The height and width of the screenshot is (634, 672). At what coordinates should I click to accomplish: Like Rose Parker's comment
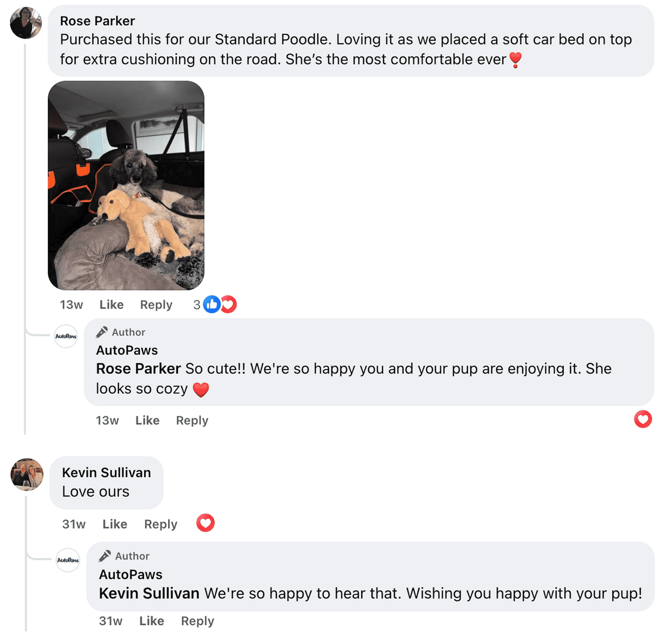pyautogui.click(x=111, y=305)
